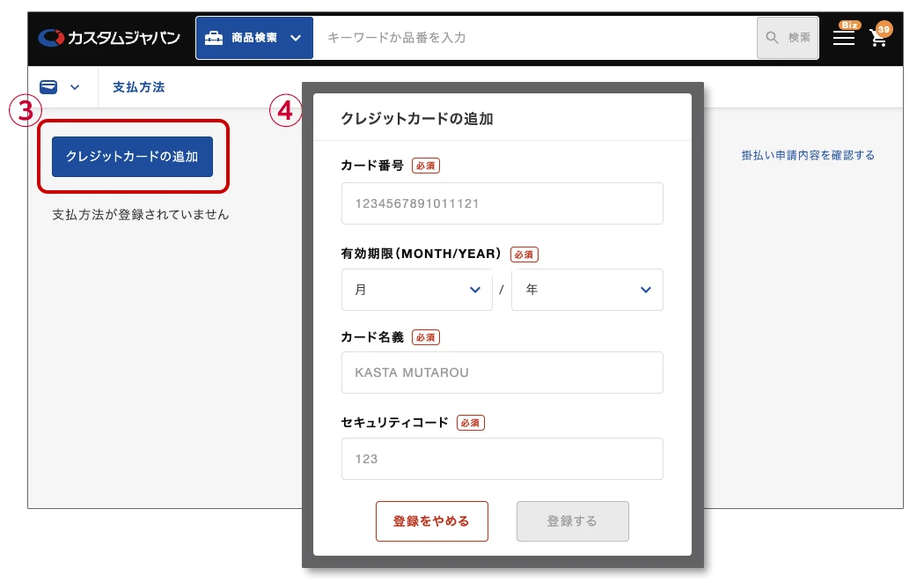Image resolution: width=924 pixels, height=583 pixels.
Task: Click the magnifier icon on 検索 button
Action: click(773, 38)
